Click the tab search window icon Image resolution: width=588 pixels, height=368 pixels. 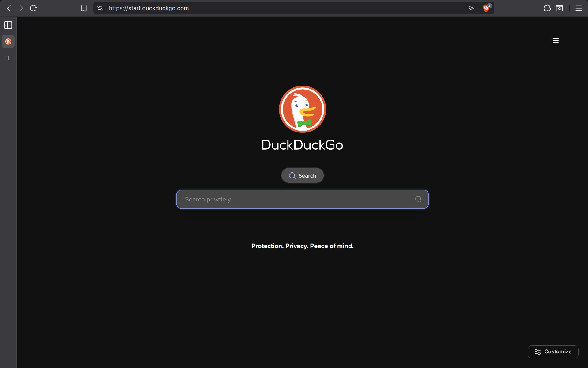click(560, 8)
